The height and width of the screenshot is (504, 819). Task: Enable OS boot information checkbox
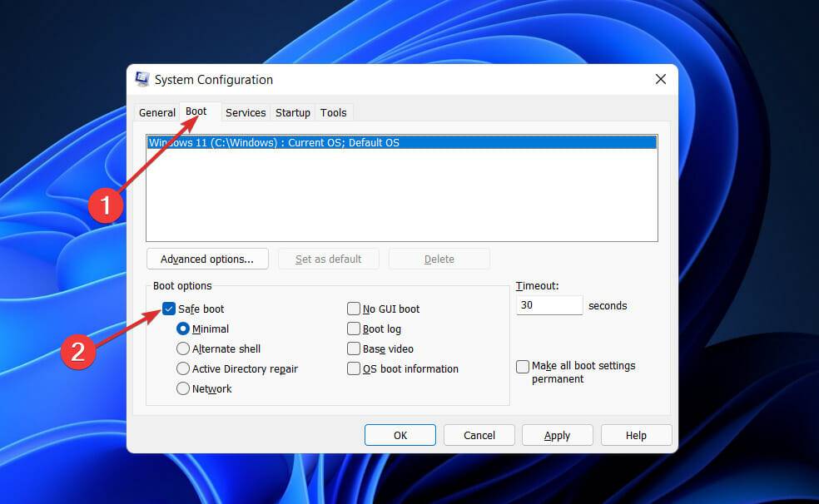click(x=354, y=368)
